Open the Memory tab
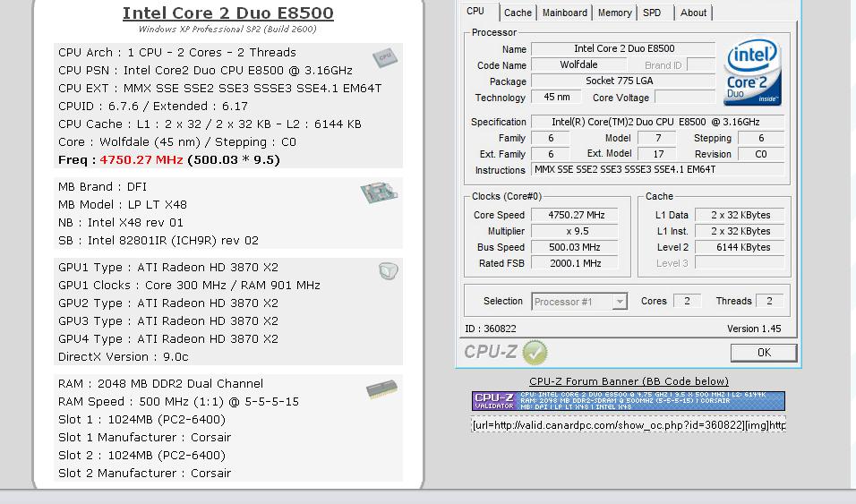The image size is (856, 504). pos(614,13)
